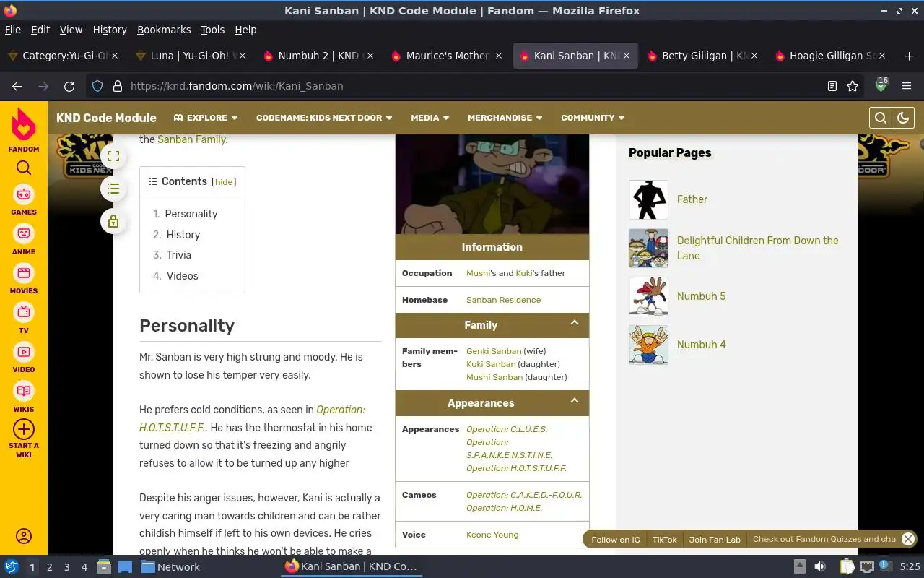Collapse the Family section in infobox

575,323
